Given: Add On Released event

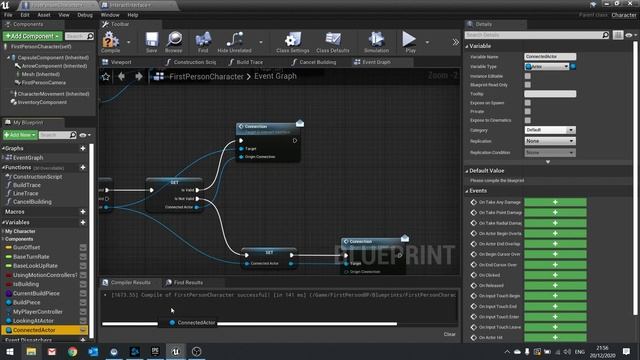Looking at the screenshot, I should point(555,285).
